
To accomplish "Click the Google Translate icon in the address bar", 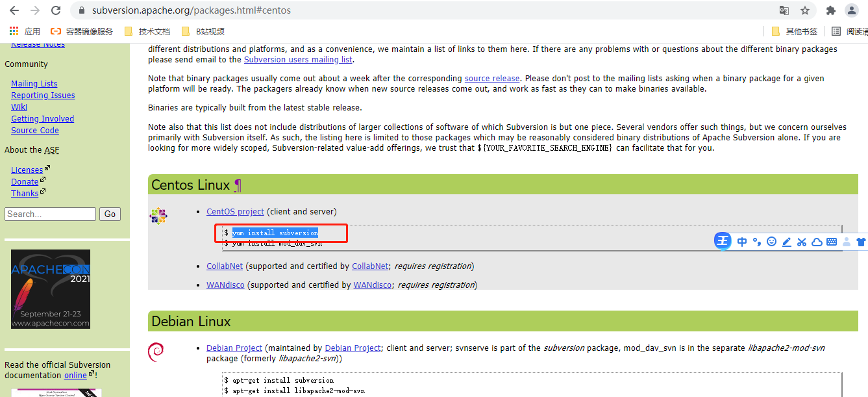I will click(x=784, y=11).
